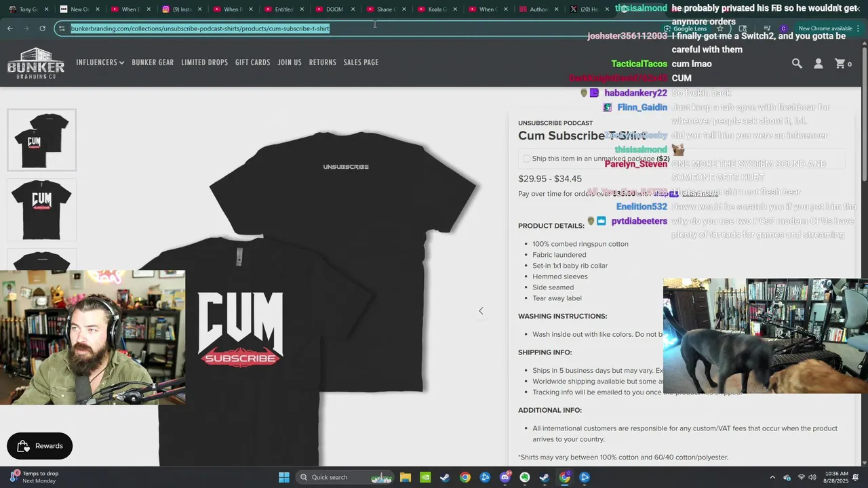The width and height of the screenshot is (868, 488).
Task: Close the DOOM browser tab
Action: (x=353, y=9)
